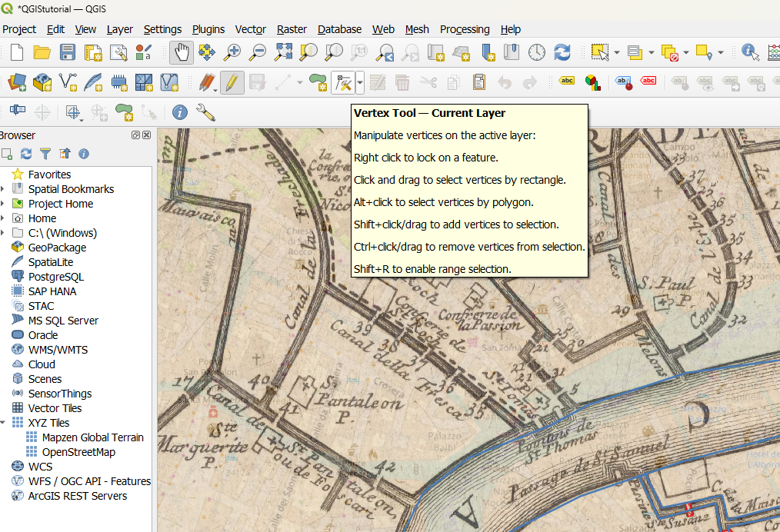Close the Browser panel
This screenshot has width=780, height=532.
tap(146, 135)
